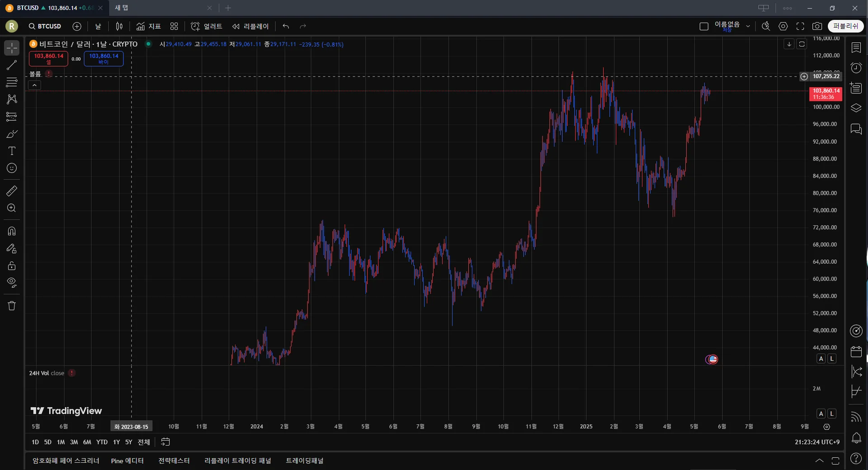Toggle auto scale A button
This screenshot has width=868, height=470.
(821, 359)
